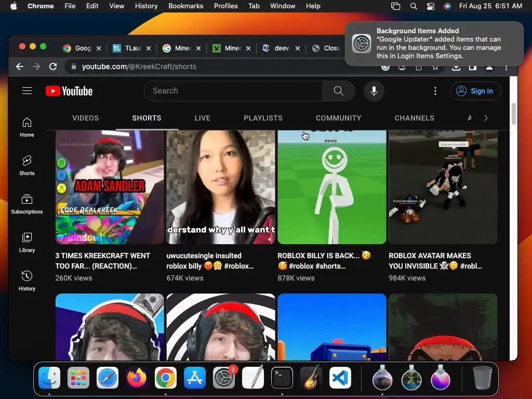
Task: Open Terminal from the Dock
Action: (x=282, y=378)
